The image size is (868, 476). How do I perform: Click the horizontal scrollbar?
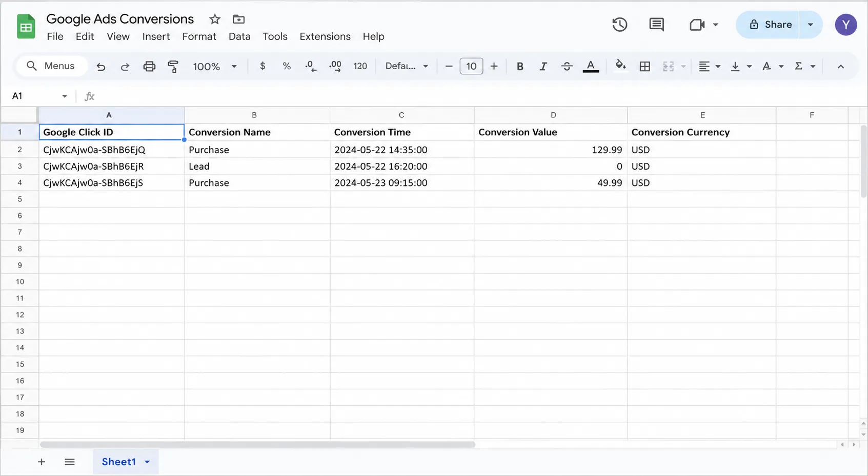point(257,444)
